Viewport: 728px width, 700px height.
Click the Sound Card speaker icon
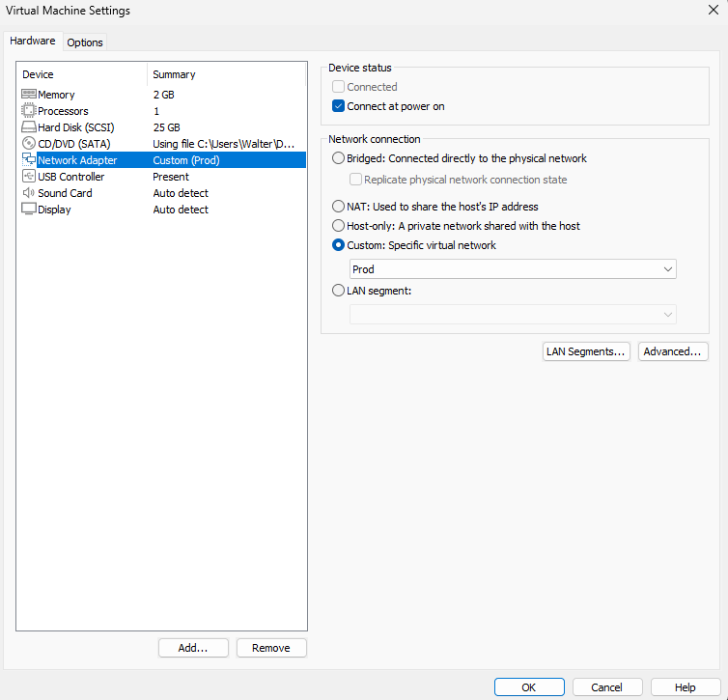coord(28,193)
